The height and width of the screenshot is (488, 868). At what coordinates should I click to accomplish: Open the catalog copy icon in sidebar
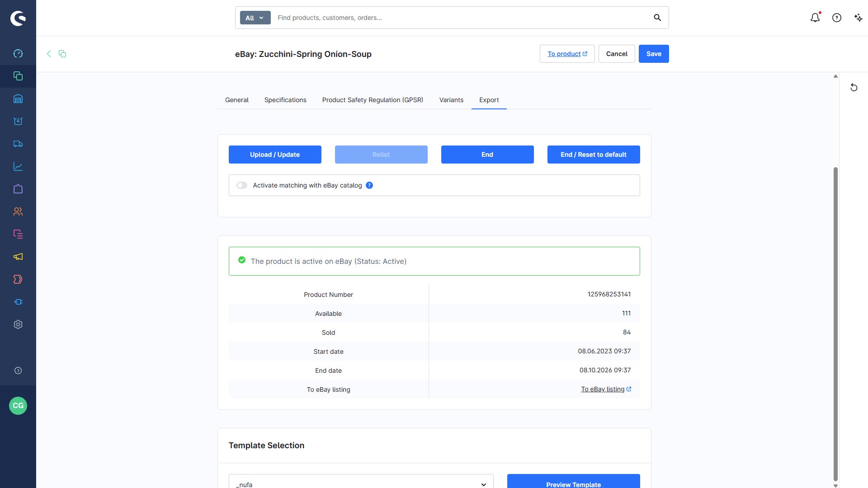18,76
